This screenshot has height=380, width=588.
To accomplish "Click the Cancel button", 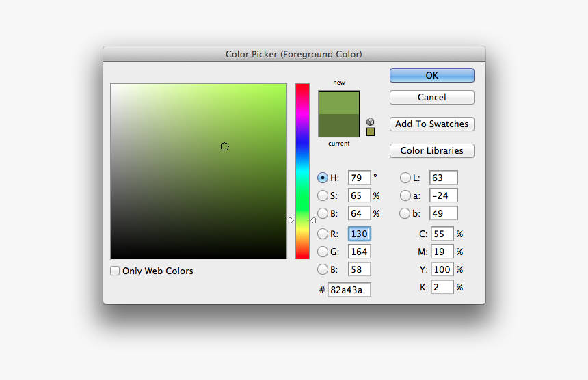I will [432, 98].
